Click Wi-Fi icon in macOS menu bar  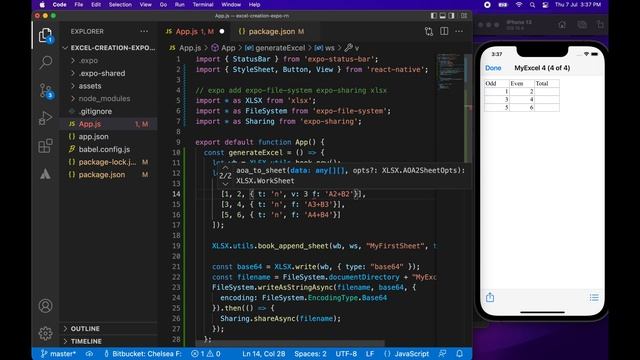[519, 5]
